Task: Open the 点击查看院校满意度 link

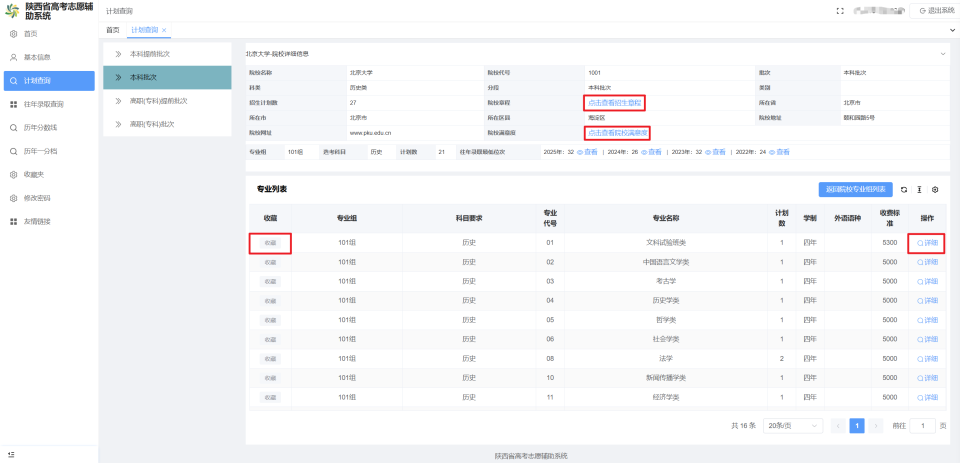Action: [618, 133]
